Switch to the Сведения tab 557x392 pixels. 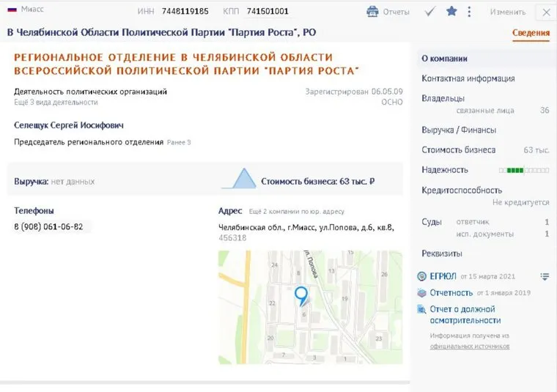coord(531,33)
